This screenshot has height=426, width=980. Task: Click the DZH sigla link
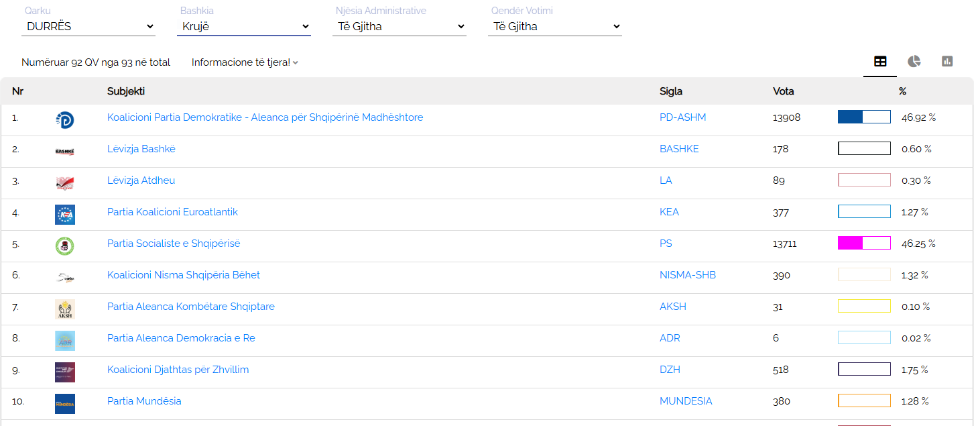tap(670, 370)
